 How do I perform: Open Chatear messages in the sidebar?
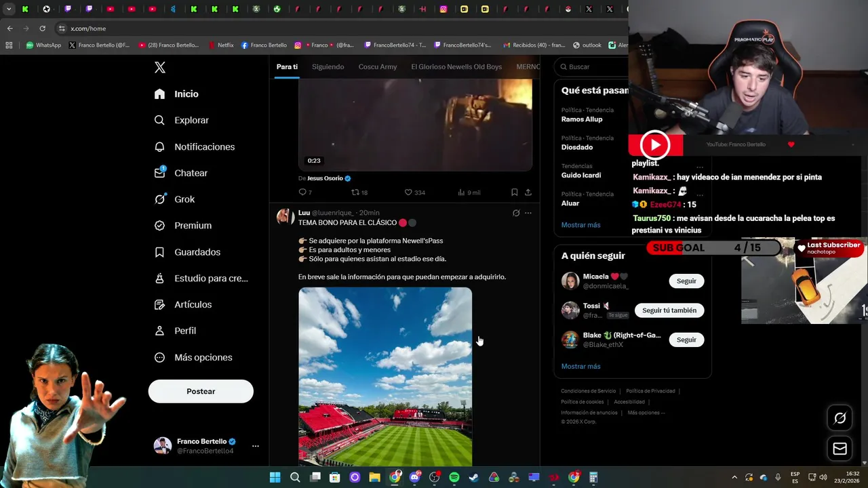tap(180, 173)
